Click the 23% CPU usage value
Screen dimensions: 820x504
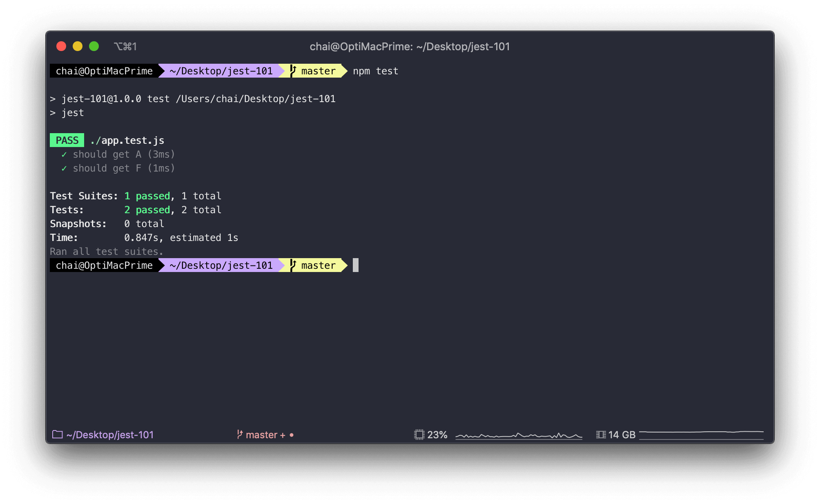(x=437, y=435)
